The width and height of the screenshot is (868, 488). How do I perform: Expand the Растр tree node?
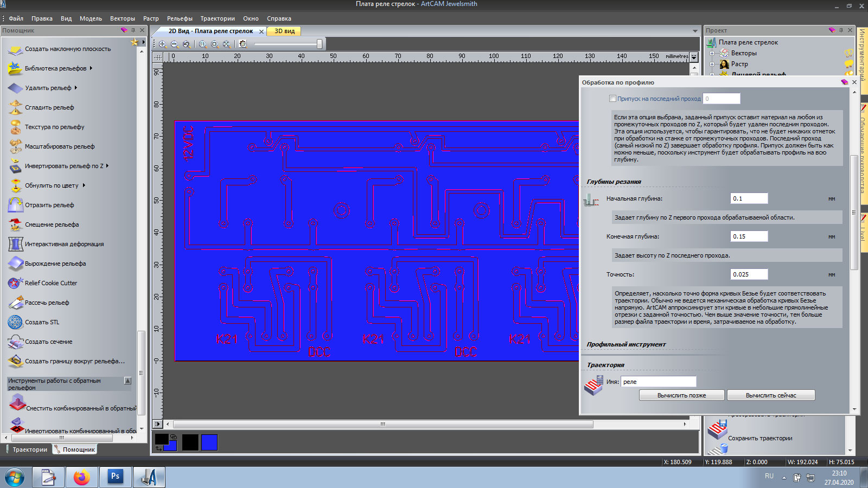tap(712, 64)
